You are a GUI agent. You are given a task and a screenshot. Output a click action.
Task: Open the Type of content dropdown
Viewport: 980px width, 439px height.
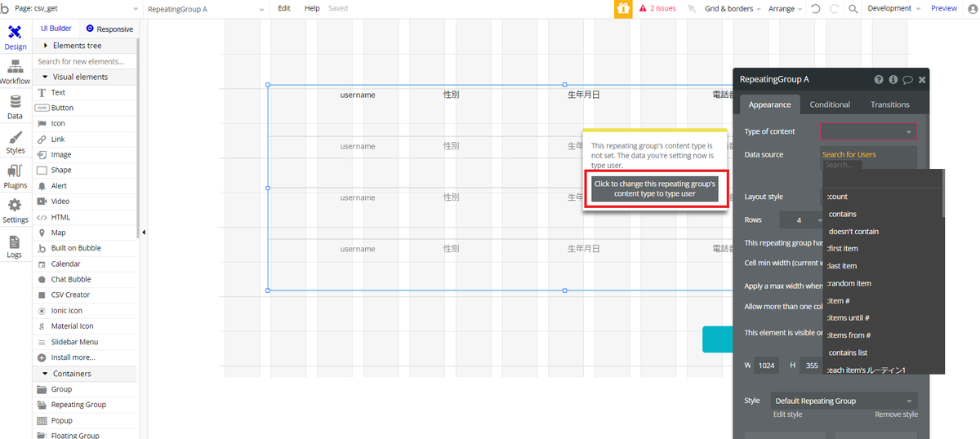click(x=869, y=131)
